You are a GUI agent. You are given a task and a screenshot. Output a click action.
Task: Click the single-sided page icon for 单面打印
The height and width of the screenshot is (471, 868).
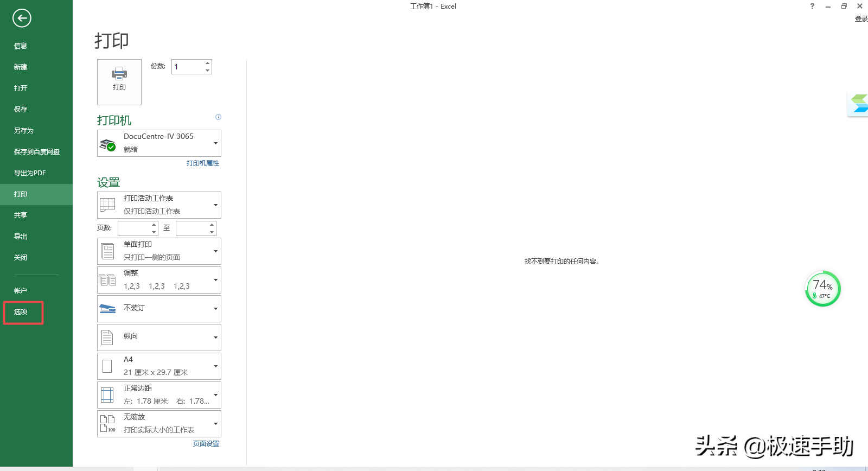(107, 251)
